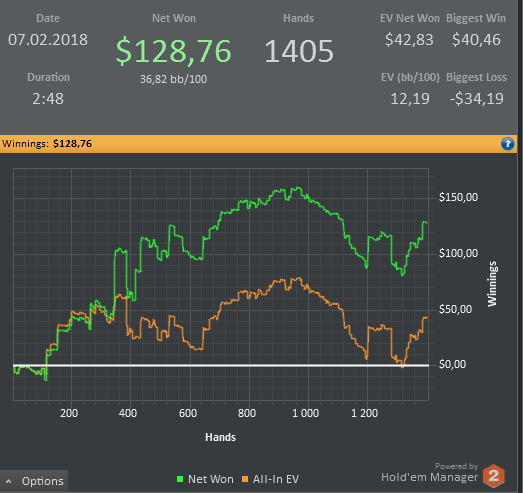Click the Winnings: $128,76 header bar text
This screenshot has width=523, height=493.
tap(47, 144)
